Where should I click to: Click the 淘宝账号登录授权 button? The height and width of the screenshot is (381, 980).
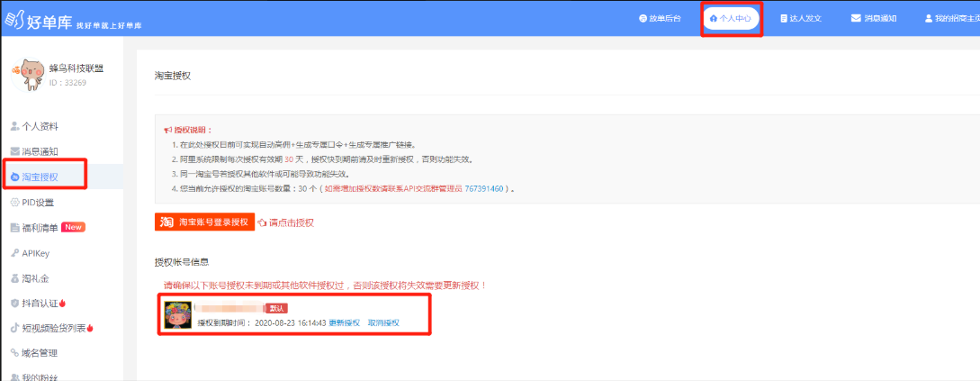(205, 222)
